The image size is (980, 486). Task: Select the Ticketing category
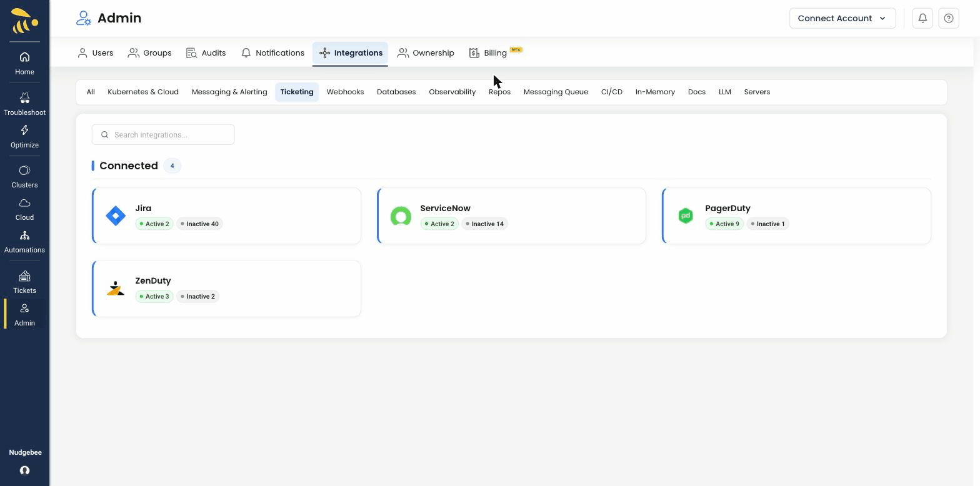[x=297, y=92]
